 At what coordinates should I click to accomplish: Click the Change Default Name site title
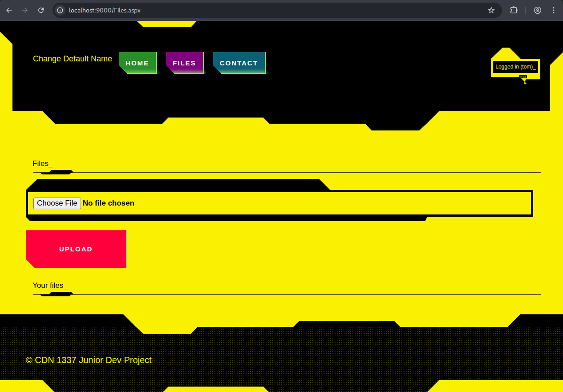click(x=73, y=59)
